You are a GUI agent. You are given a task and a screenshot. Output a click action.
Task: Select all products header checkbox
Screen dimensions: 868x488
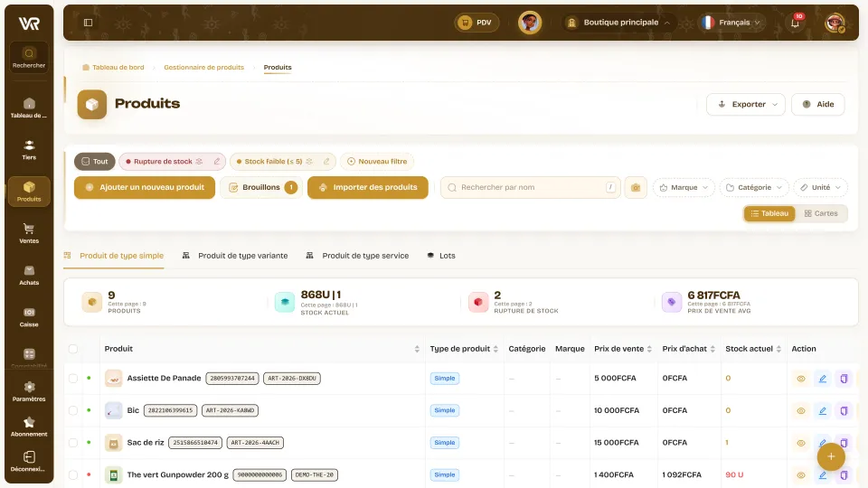coord(73,349)
